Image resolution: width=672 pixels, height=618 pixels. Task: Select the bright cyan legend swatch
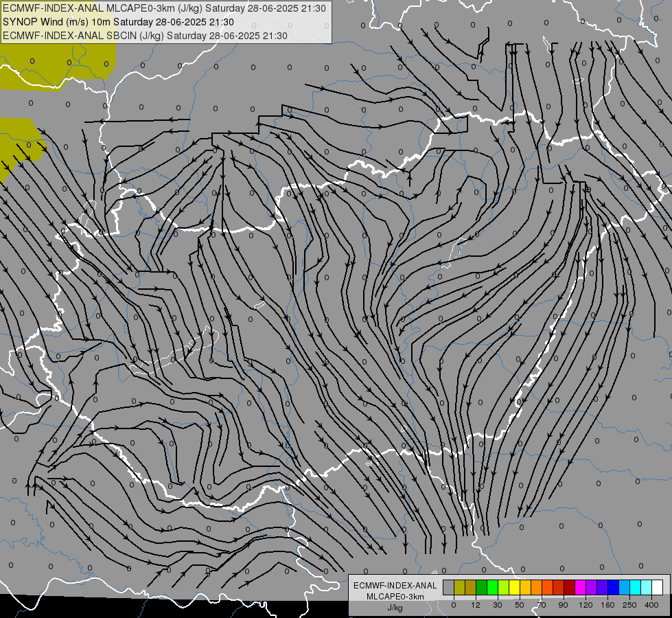(635, 587)
